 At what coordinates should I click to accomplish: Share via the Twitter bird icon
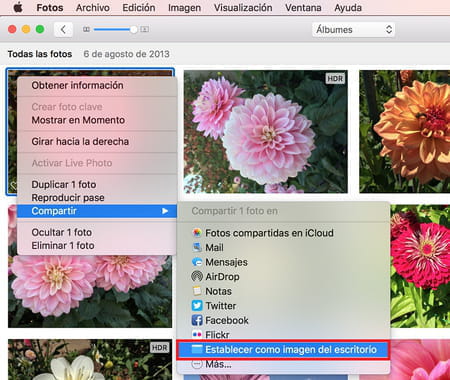coord(197,306)
